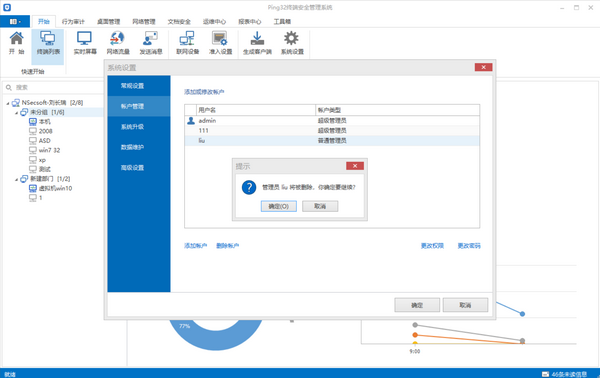The height and width of the screenshot is (378, 600).
Task: Click group icon beside 新建部门
Action: click(24, 179)
